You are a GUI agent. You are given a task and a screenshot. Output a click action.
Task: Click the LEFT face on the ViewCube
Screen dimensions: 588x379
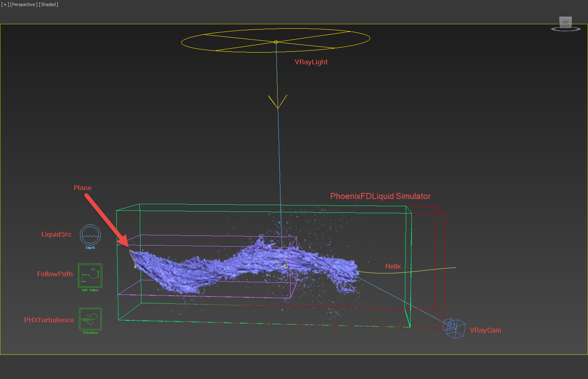(x=565, y=22)
